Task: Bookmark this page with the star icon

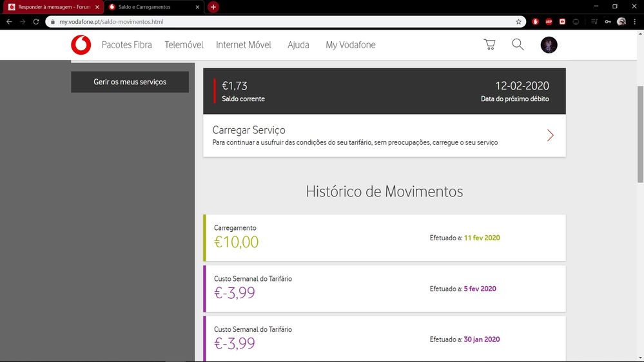Action: (518, 21)
